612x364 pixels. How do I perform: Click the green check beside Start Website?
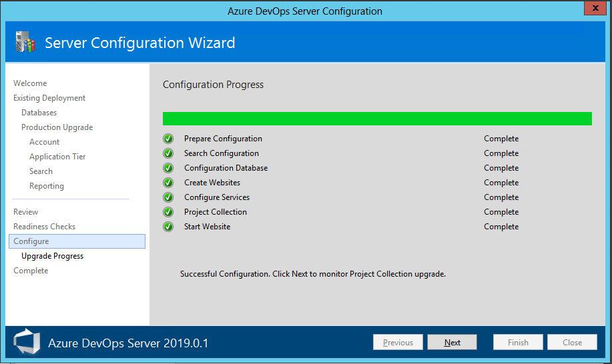click(168, 227)
